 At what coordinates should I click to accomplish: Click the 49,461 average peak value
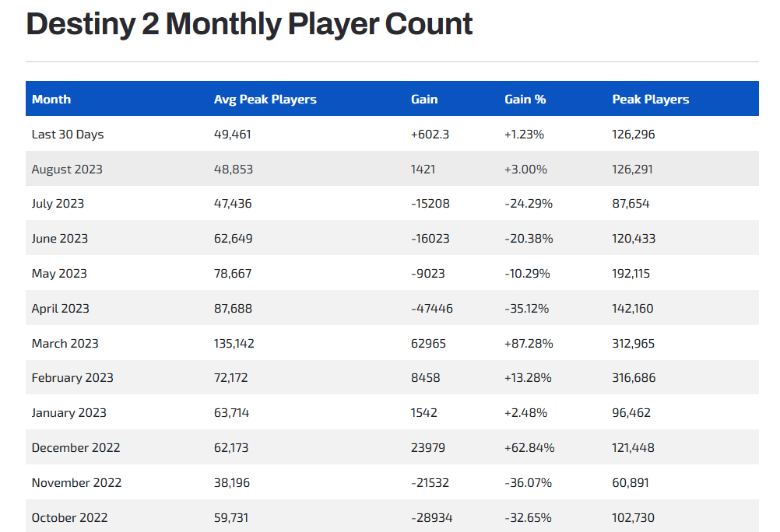[x=232, y=135]
